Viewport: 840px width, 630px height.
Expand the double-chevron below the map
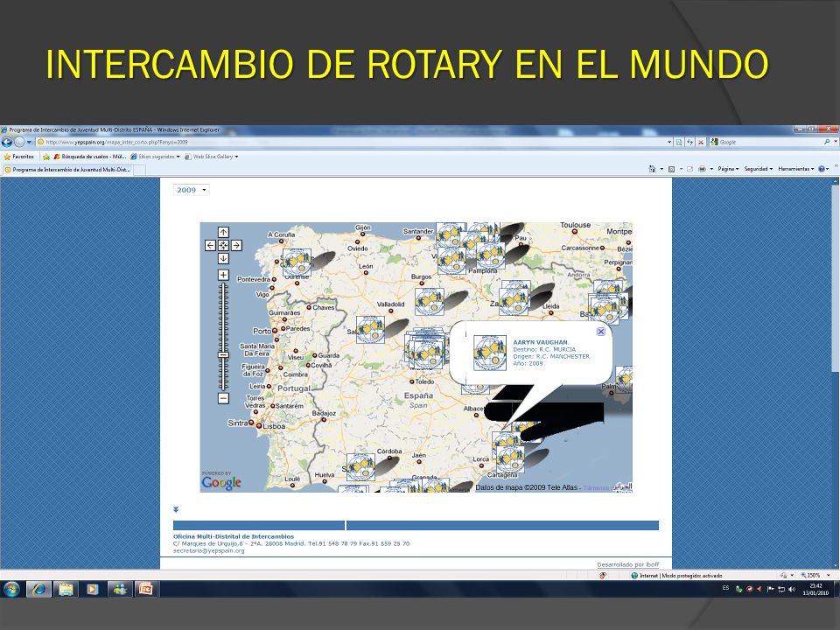(x=176, y=509)
